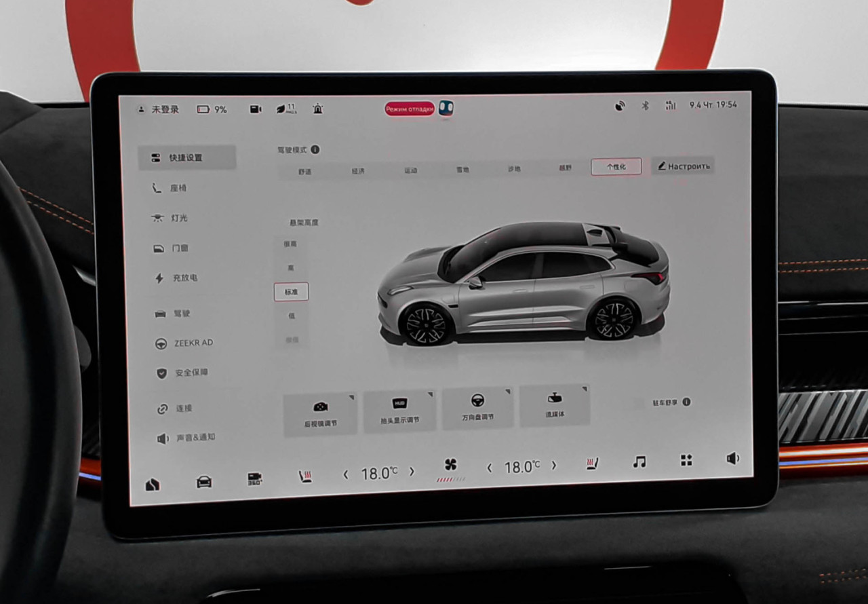Tap the fan climate control icon
Image resolution: width=868 pixels, height=604 pixels.
point(450,466)
